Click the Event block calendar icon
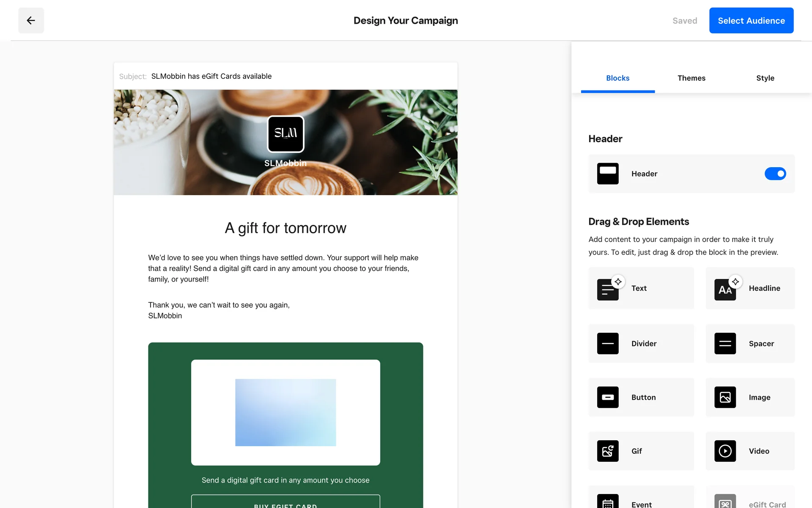812x508 pixels. [607, 502]
